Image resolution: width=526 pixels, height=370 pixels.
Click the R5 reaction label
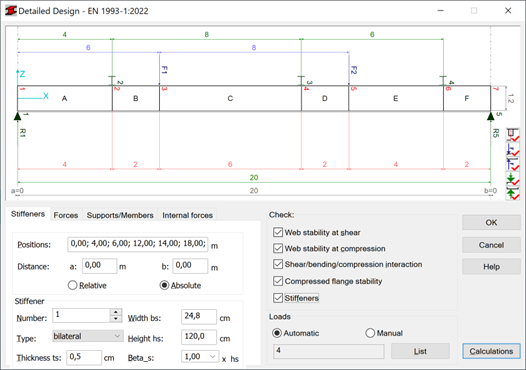[x=495, y=133]
